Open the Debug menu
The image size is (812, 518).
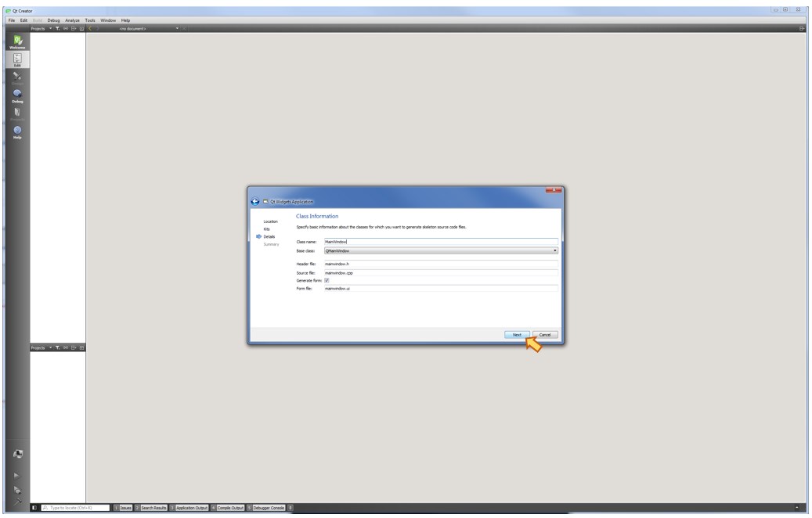53,20
